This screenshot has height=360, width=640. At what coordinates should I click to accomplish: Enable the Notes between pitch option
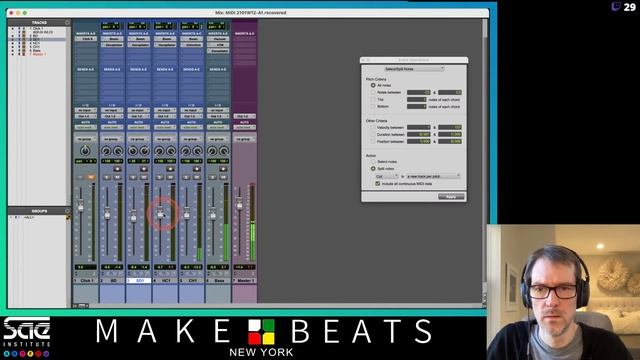373,92
